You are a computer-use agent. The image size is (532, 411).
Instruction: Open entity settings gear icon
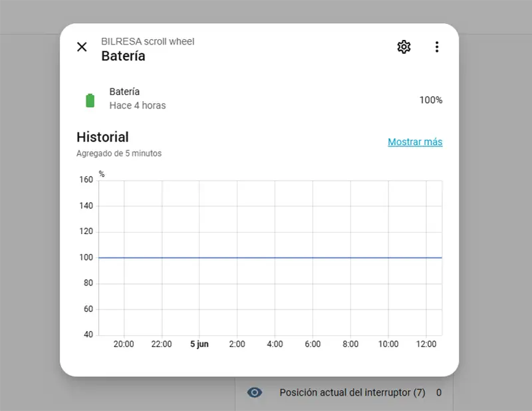pos(404,47)
